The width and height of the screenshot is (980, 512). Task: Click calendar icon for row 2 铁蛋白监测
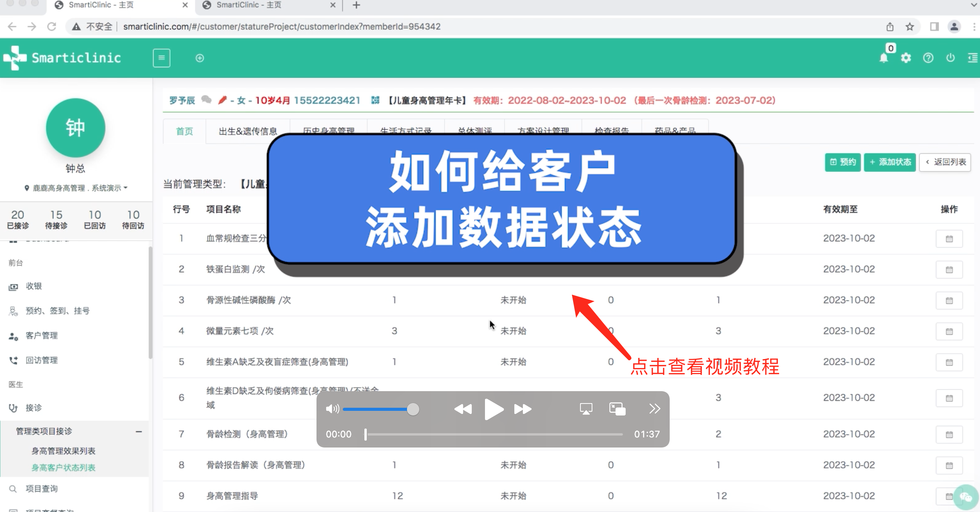click(949, 270)
